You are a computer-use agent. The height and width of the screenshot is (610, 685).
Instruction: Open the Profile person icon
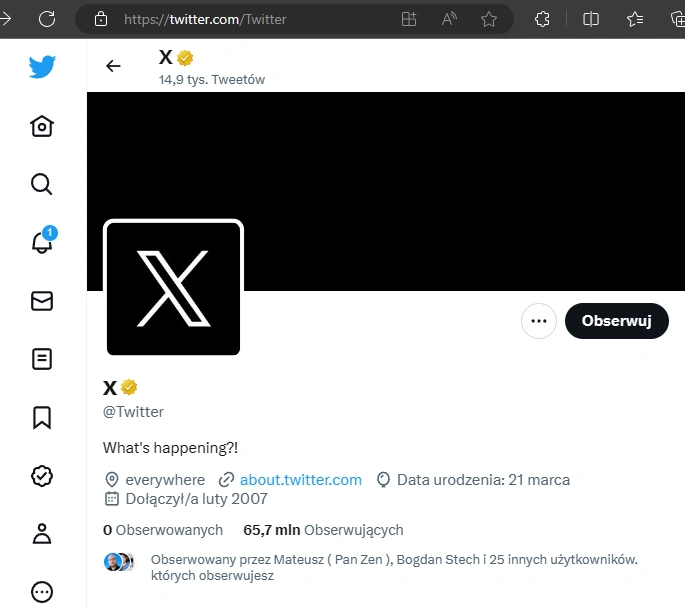click(x=42, y=534)
